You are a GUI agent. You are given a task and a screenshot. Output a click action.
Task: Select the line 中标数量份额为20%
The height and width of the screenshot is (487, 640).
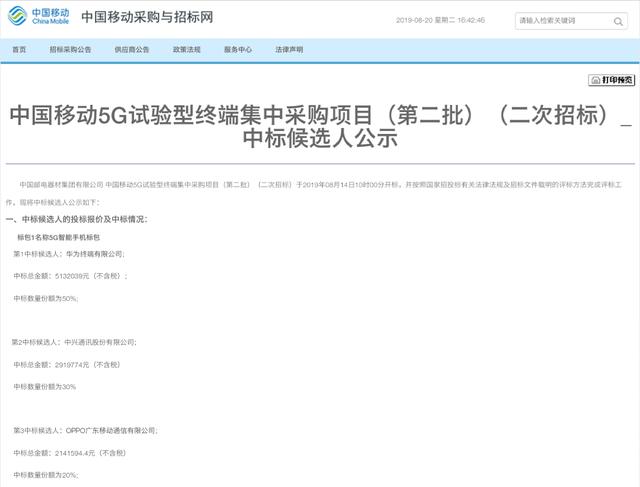pos(46,475)
